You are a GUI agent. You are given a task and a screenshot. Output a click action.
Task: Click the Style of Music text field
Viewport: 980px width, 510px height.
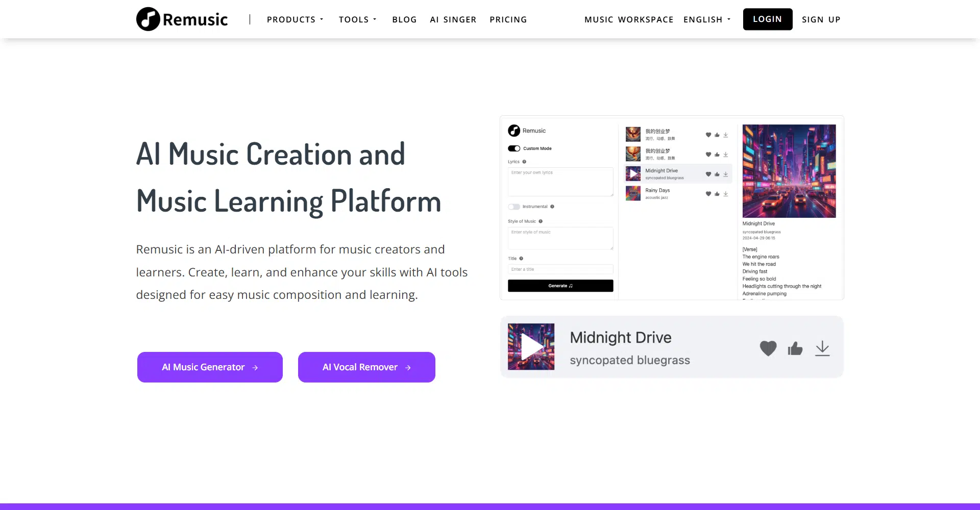(560, 238)
